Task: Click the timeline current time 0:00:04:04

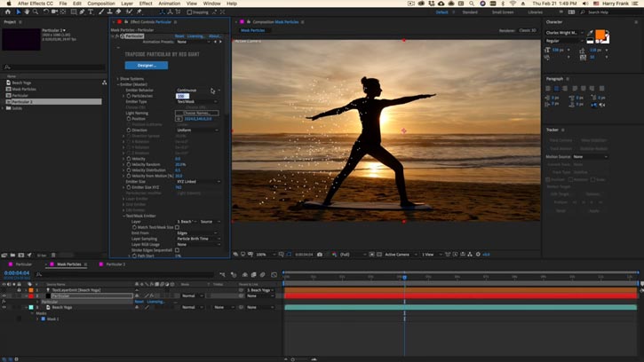Action: pyautogui.click(x=17, y=273)
